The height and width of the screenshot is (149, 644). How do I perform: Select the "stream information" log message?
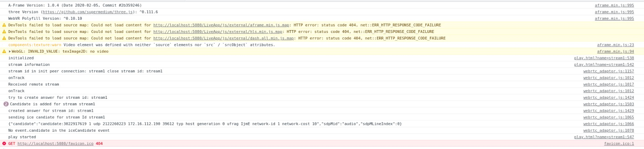click(29, 65)
